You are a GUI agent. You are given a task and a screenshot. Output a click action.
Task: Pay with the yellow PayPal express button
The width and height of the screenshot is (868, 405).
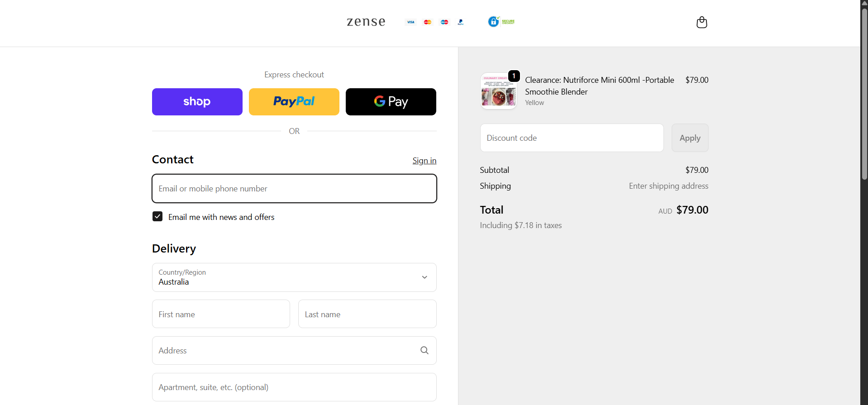294,102
